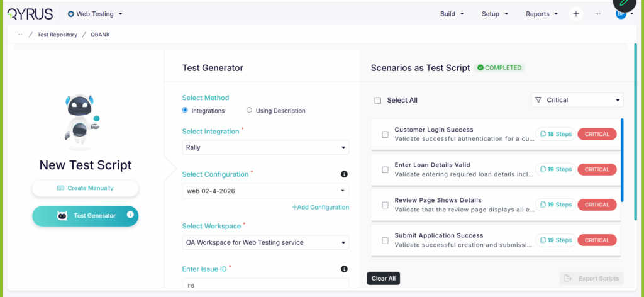Open the Reports menu

coord(541,14)
